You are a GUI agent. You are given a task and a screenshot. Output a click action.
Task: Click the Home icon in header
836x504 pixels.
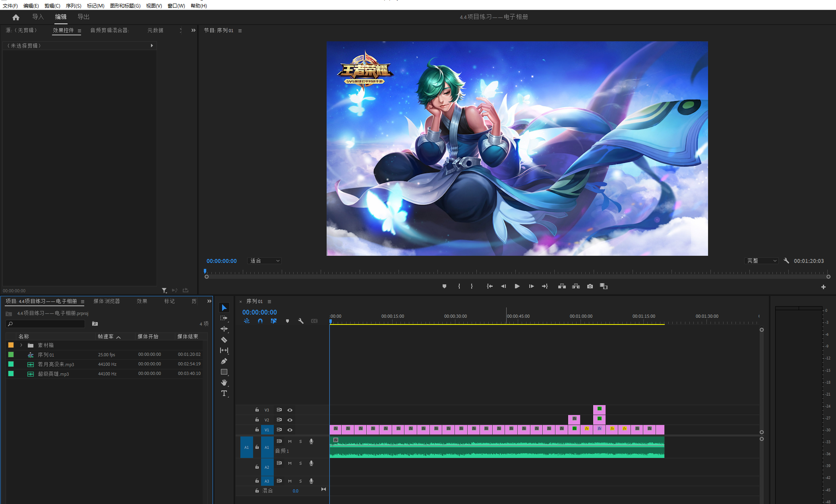coord(16,17)
